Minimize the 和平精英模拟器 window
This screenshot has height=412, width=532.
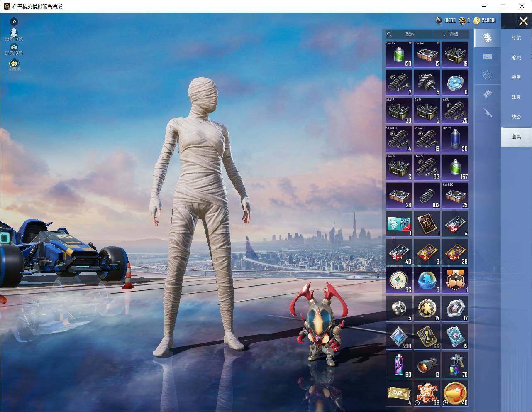click(x=483, y=6)
